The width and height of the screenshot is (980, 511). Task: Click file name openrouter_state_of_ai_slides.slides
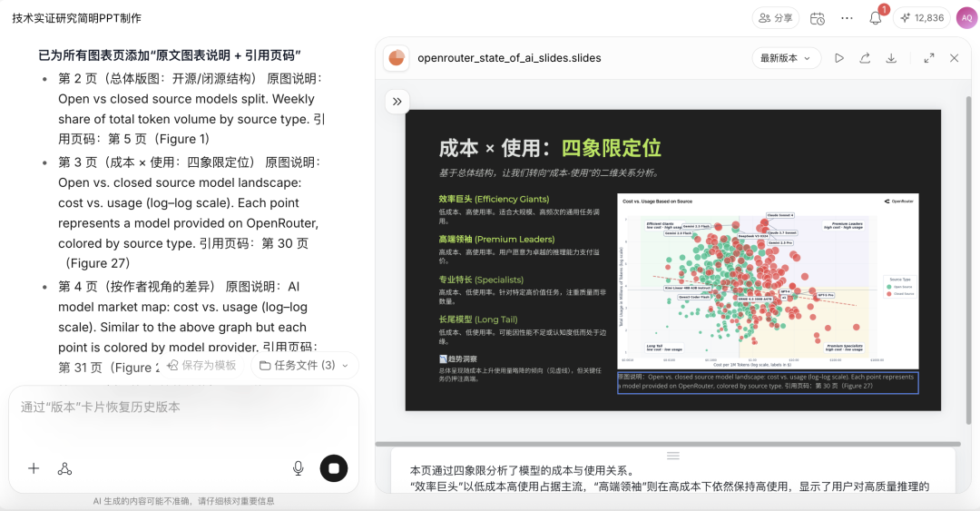(509, 58)
